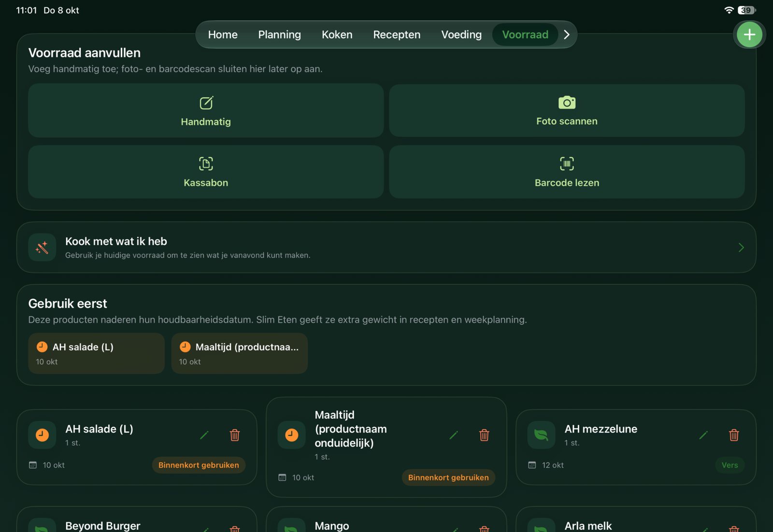Image resolution: width=773 pixels, height=532 pixels.
Task: Delete the Maaltijd productnaam onduidelijk item
Action: (484, 435)
